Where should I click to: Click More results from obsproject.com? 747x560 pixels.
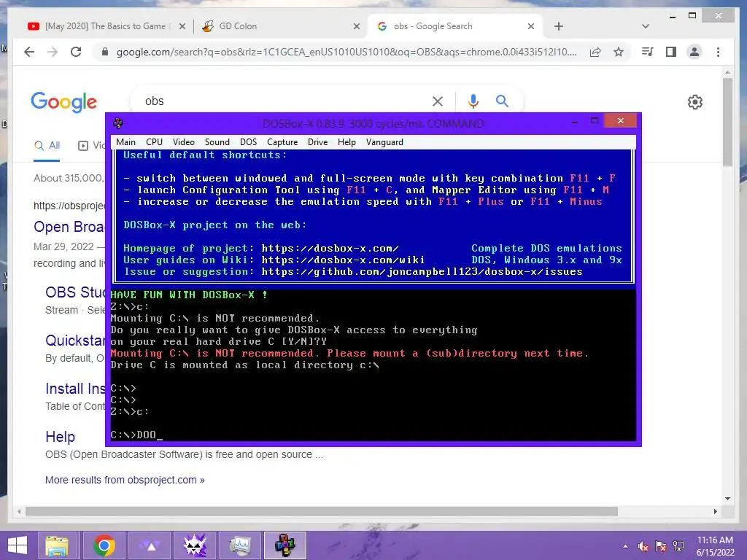(x=125, y=480)
